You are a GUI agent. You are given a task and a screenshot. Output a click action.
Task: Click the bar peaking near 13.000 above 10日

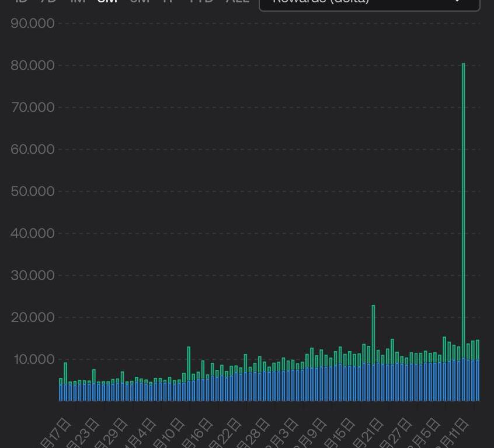point(189,373)
